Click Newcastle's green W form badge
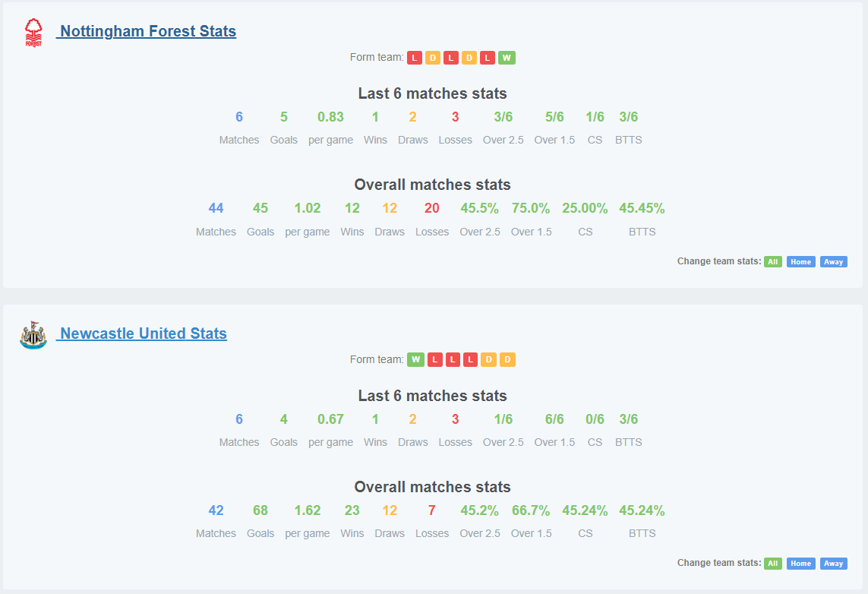This screenshot has width=868, height=594. (415, 360)
